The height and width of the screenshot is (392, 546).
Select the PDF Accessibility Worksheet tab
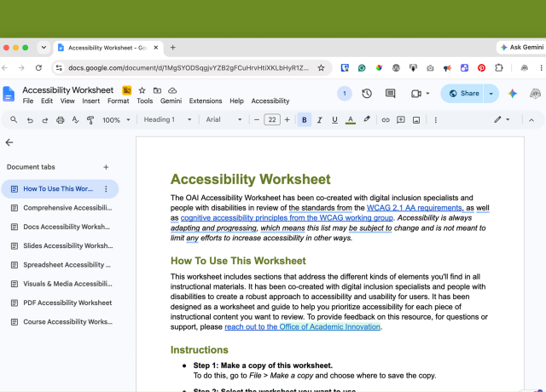click(60, 303)
